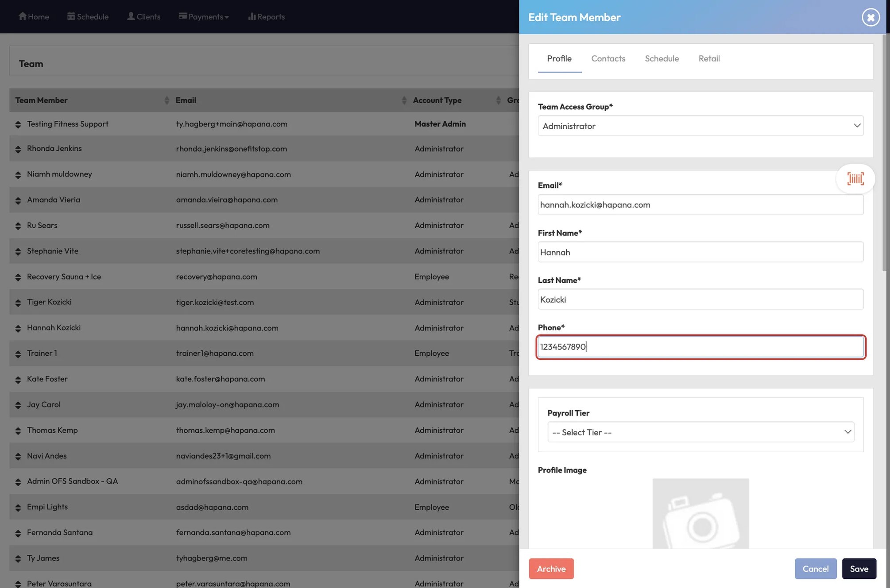The image size is (890, 588).
Task: Click kate.foster@hapana.com email cell
Action: [x=221, y=379]
